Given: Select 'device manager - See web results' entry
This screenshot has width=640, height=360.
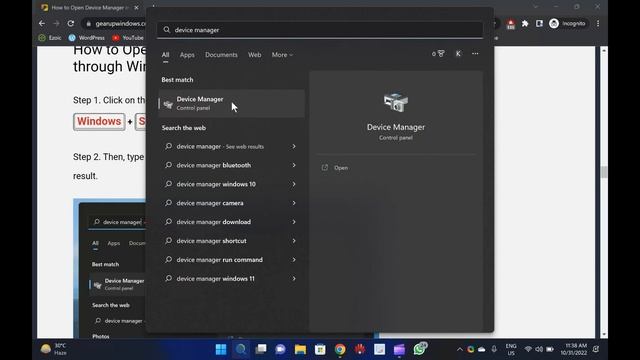Looking at the screenshot, I should [231, 146].
